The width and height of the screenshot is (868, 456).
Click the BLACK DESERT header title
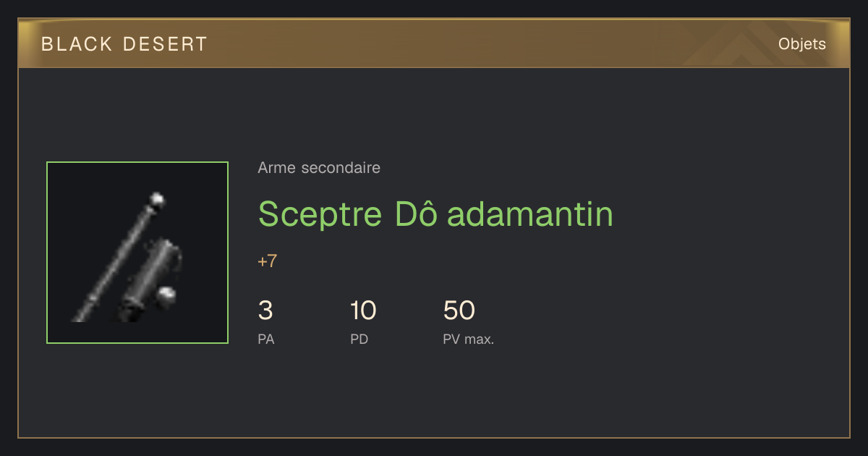click(124, 44)
